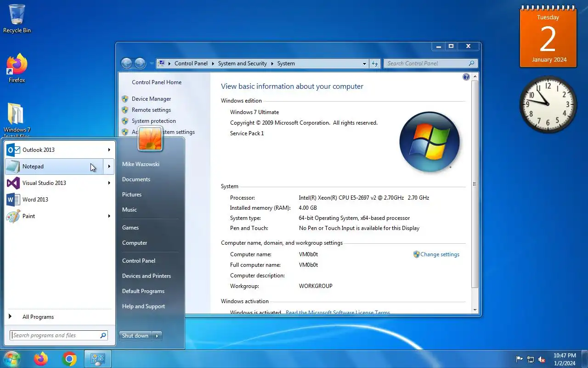The image size is (588, 368).
Task: Click the Help question mark icon
Action: [466, 77]
